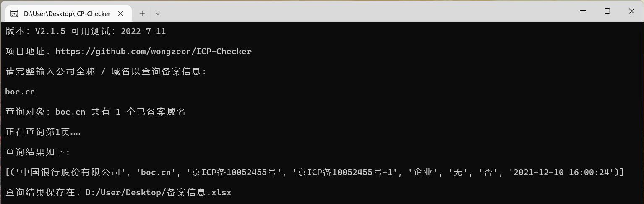
Task: Click the github.com/wongzeon/ICP-Checker URL
Action: tap(154, 51)
